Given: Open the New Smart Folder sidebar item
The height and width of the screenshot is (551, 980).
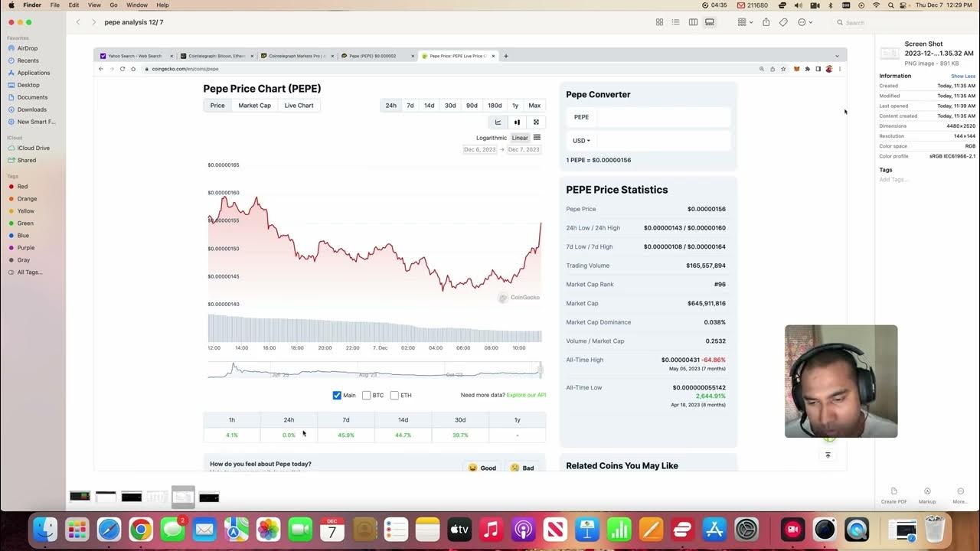Looking at the screenshot, I should [x=36, y=122].
